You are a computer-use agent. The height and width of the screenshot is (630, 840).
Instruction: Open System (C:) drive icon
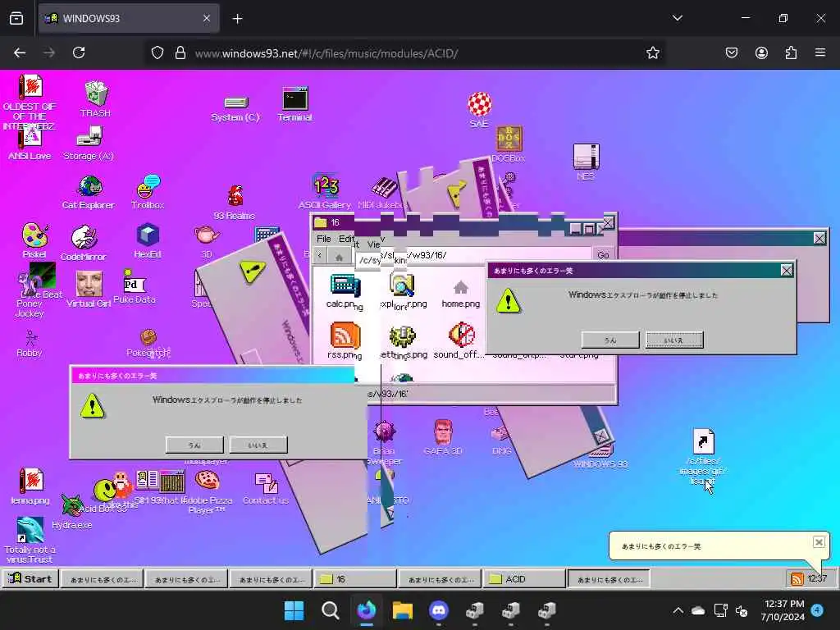[235, 107]
